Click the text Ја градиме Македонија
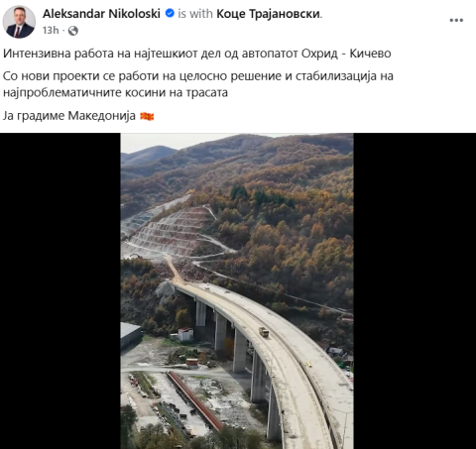Image resolution: width=476 pixels, height=449 pixels. (x=69, y=116)
